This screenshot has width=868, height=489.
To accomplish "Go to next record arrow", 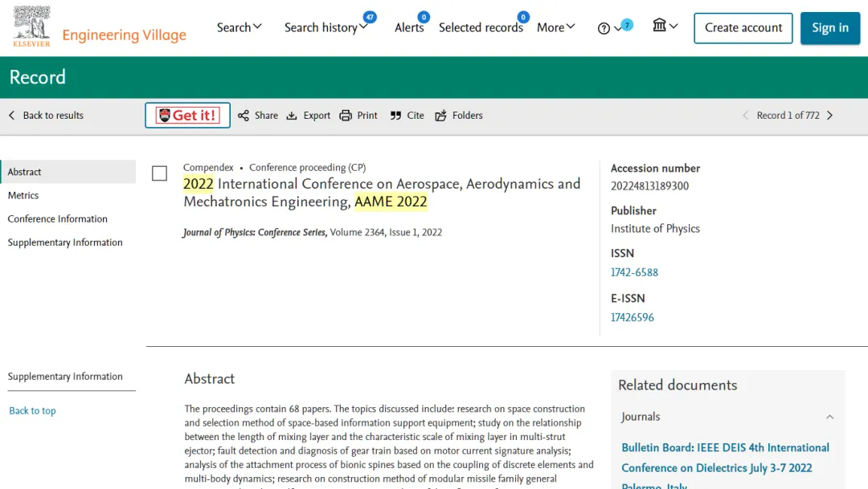I will point(829,115).
